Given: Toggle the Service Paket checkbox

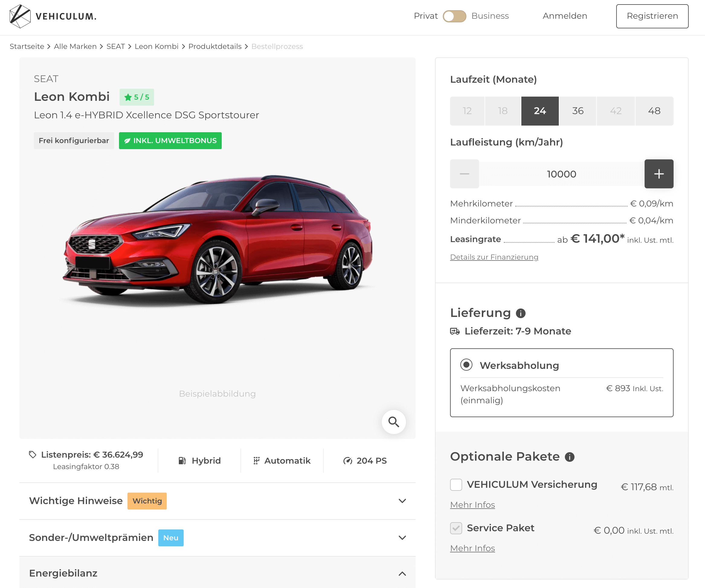Looking at the screenshot, I should coord(456,528).
